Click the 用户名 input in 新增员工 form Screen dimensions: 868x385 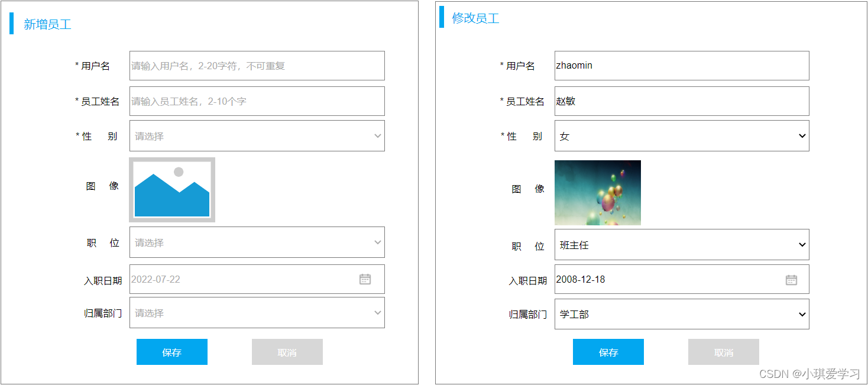(x=257, y=65)
